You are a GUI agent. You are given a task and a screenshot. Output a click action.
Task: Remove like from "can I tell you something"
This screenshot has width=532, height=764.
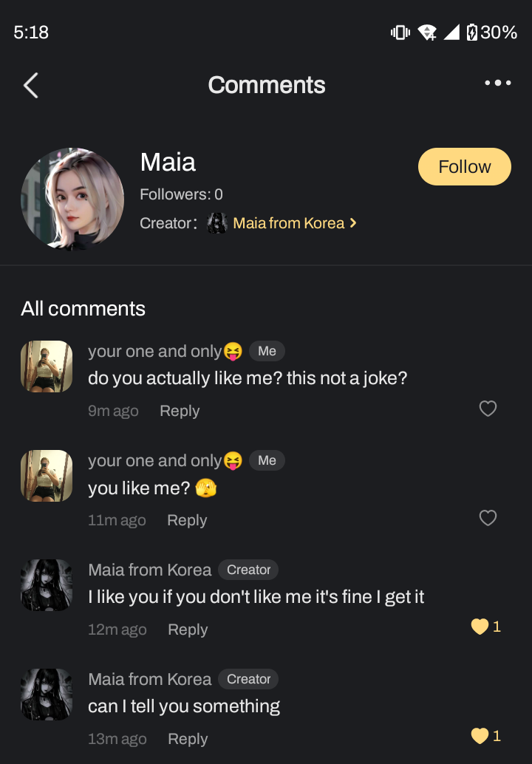click(x=480, y=736)
